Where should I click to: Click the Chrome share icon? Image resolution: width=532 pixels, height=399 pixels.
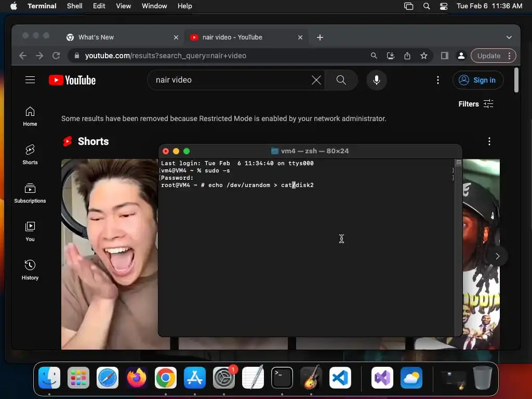point(407,56)
